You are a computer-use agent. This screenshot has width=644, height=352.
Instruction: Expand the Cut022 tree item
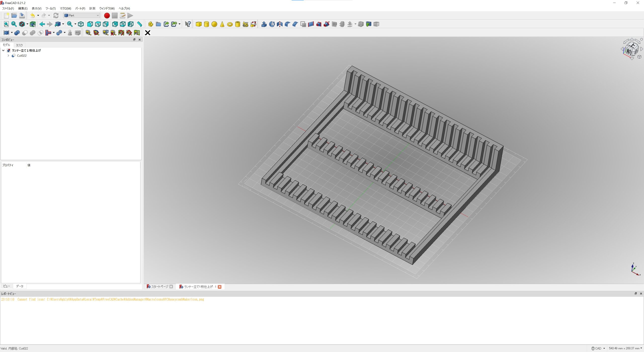[8, 56]
